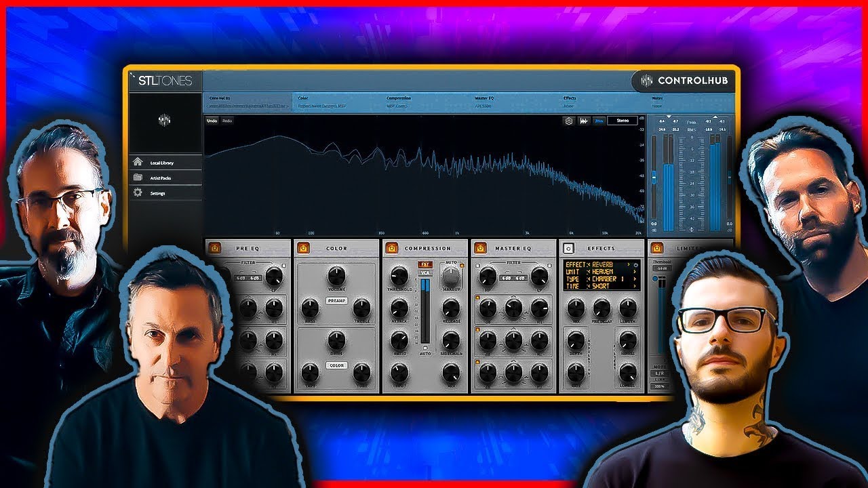Click the Limiter threshold value field
The image size is (868, 488).
[664, 268]
